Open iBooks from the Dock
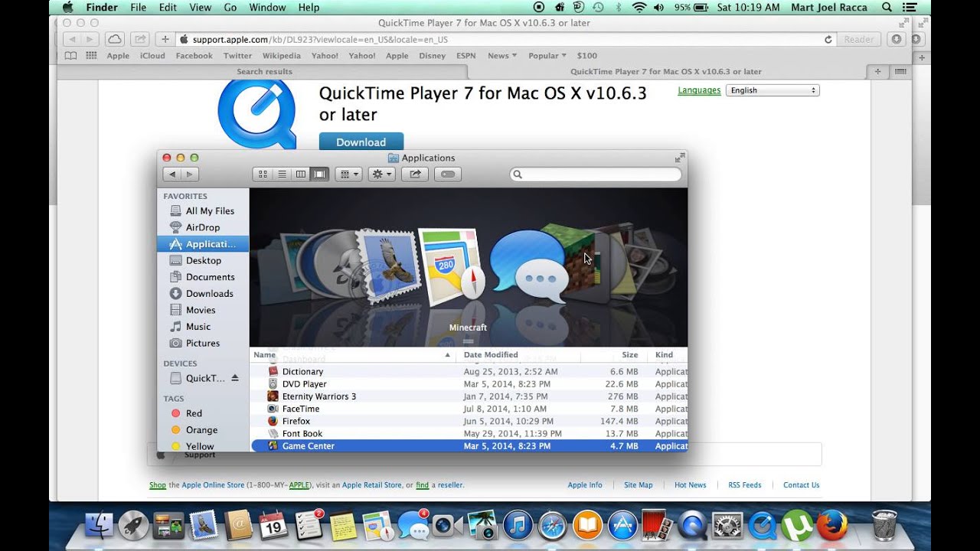 point(587,525)
